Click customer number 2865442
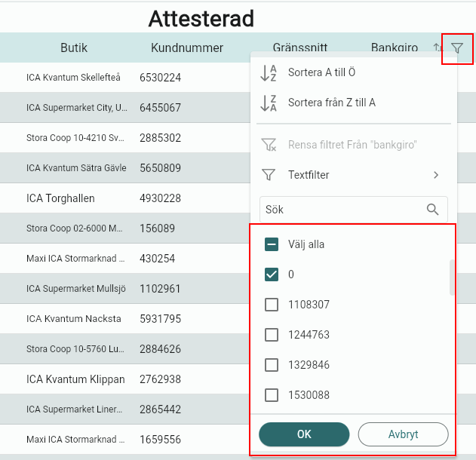Image resolution: width=476 pixels, height=460 pixels. (x=160, y=409)
